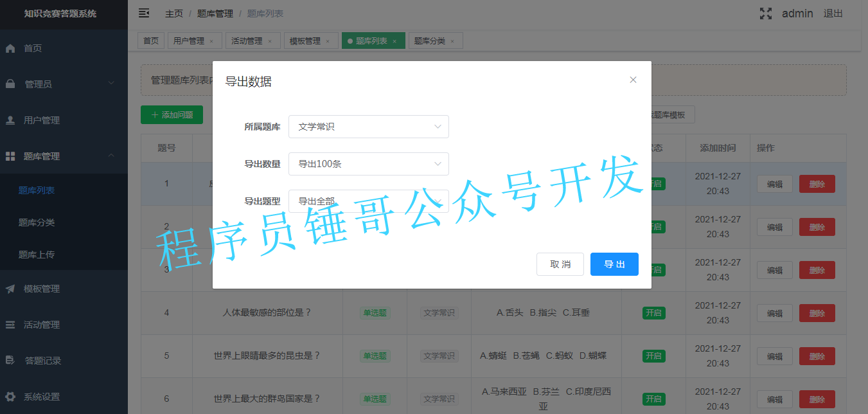Image resolution: width=868 pixels, height=414 pixels.
Task: Click 删除 for question 4
Action: click(817, 313)
